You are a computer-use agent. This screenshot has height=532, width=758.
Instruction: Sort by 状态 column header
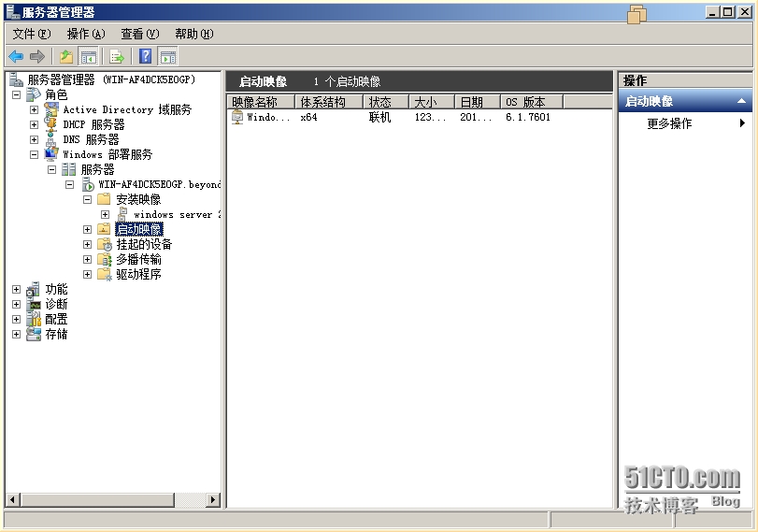(x=386, y=102)
